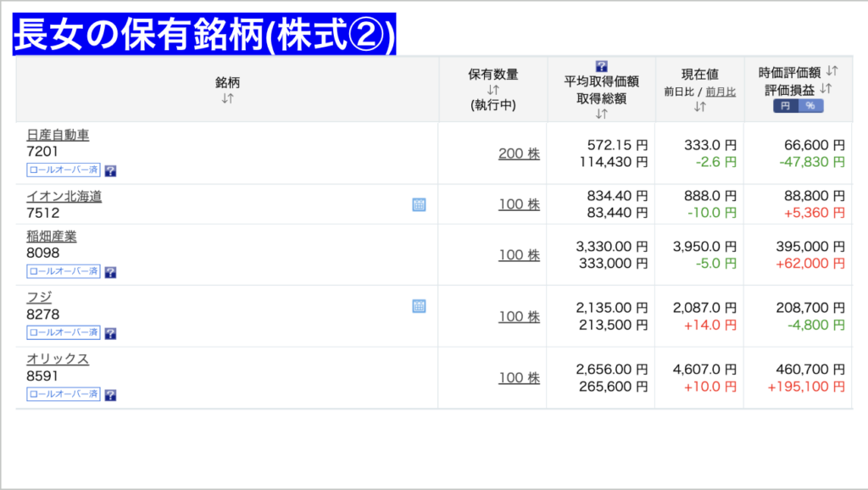Click help icon beside フジ ロールオーバー済 badge
The image size is (868, 490).
[110, 333]
